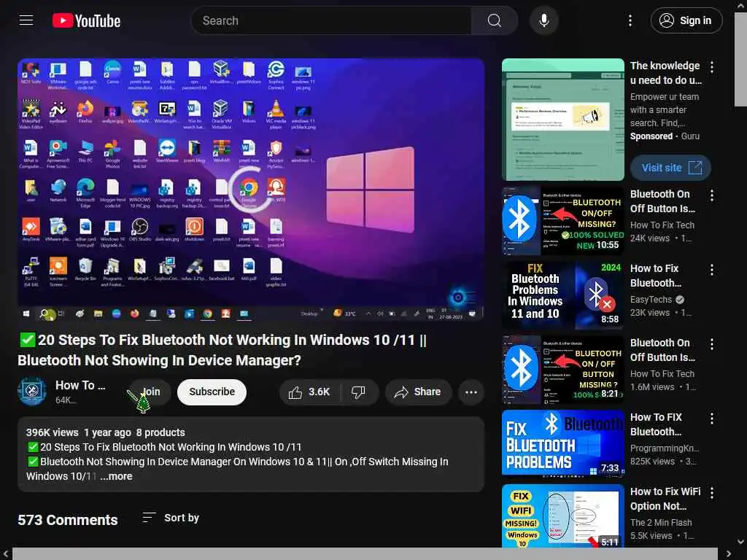747x560 pixels.
Task: Click the Sign in button
Action: (686, 20)
